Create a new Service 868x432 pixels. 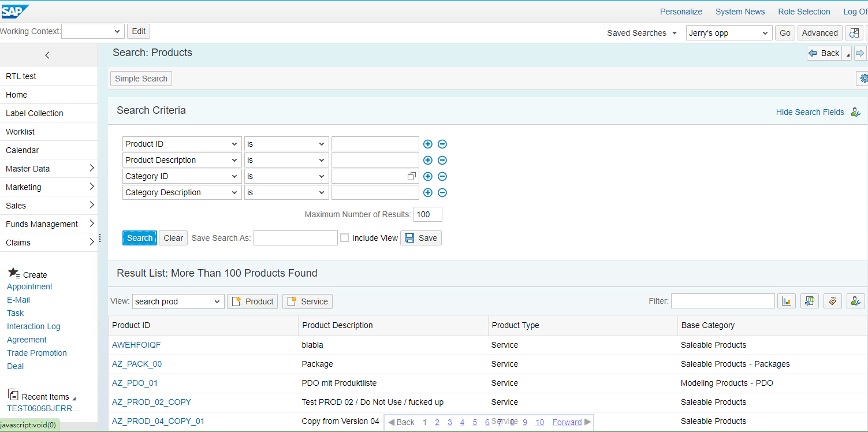pyautogui.click(x=307, y=301)
